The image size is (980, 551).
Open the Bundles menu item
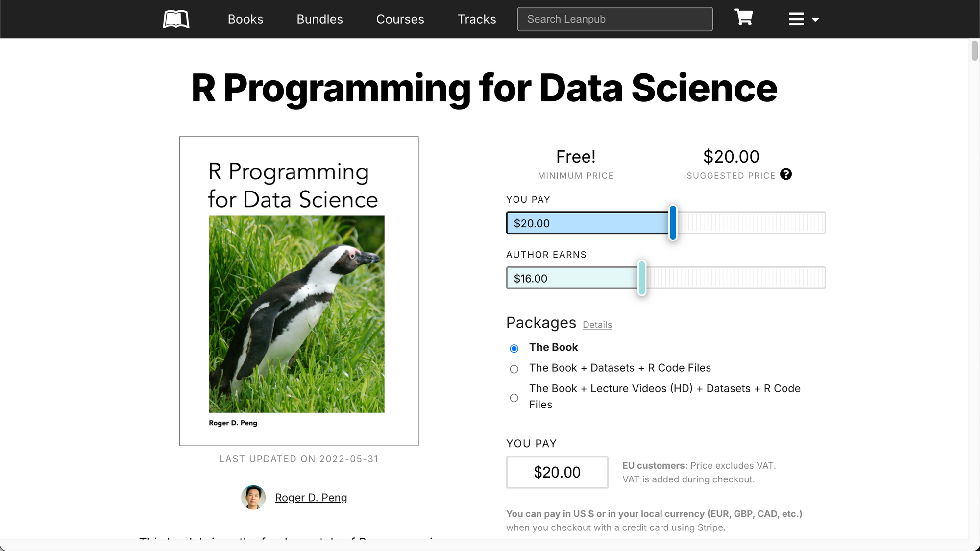pyautogui.click(x=319, y=19)
